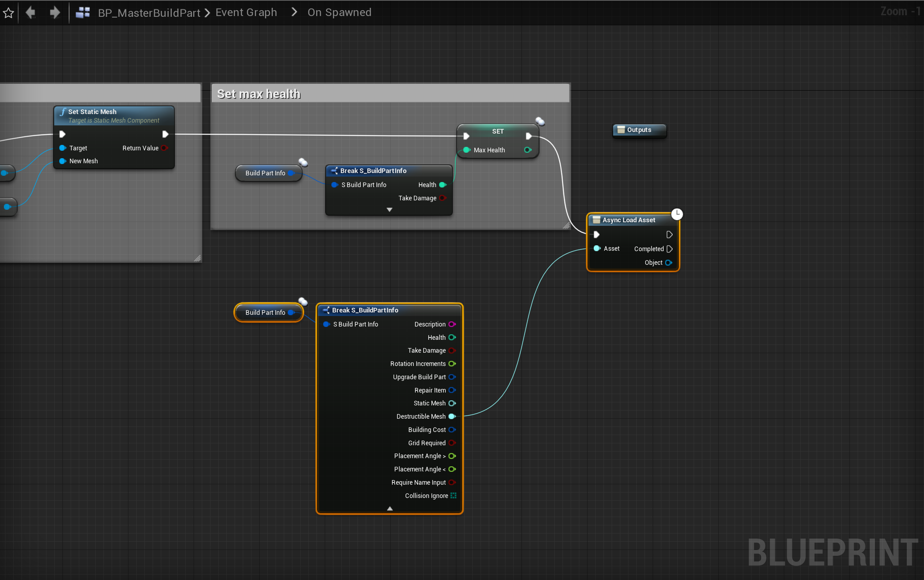Click the Completed exec pin on Async Load Asset
Screen dimensions: 924x580
(x=669, y=249)
